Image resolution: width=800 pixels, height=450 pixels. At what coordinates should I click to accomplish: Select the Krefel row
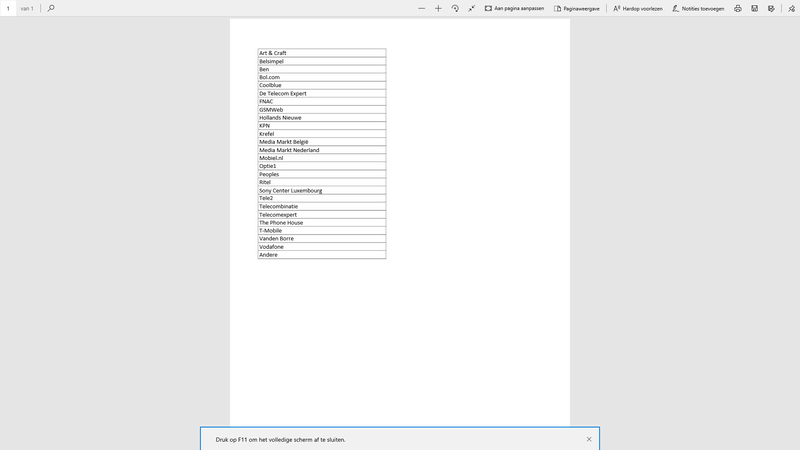[321, 134]
